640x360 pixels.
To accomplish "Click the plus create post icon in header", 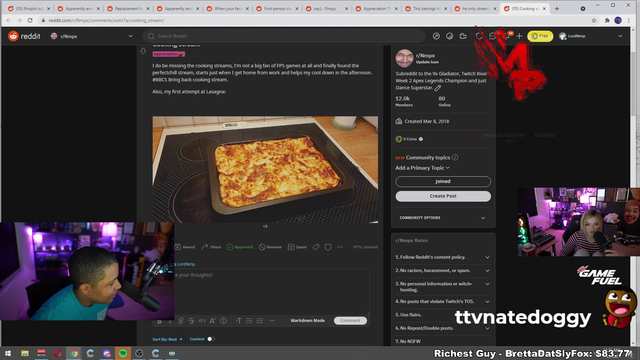I will point(519,36).
